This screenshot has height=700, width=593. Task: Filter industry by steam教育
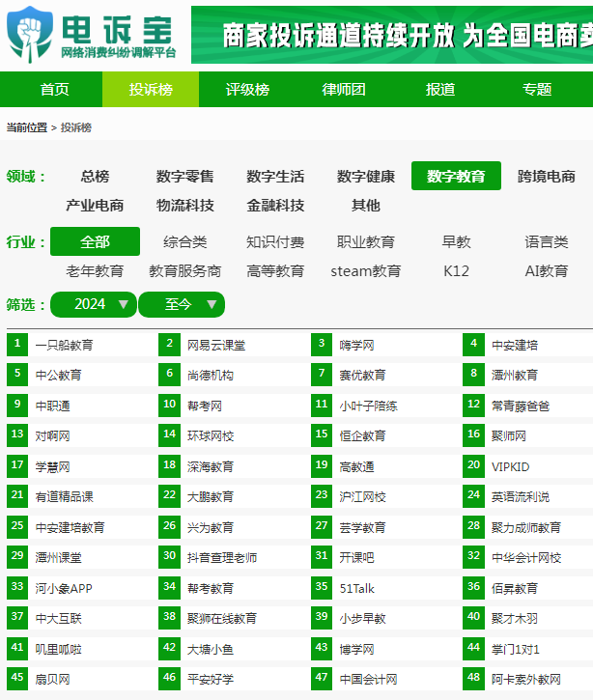366,270
